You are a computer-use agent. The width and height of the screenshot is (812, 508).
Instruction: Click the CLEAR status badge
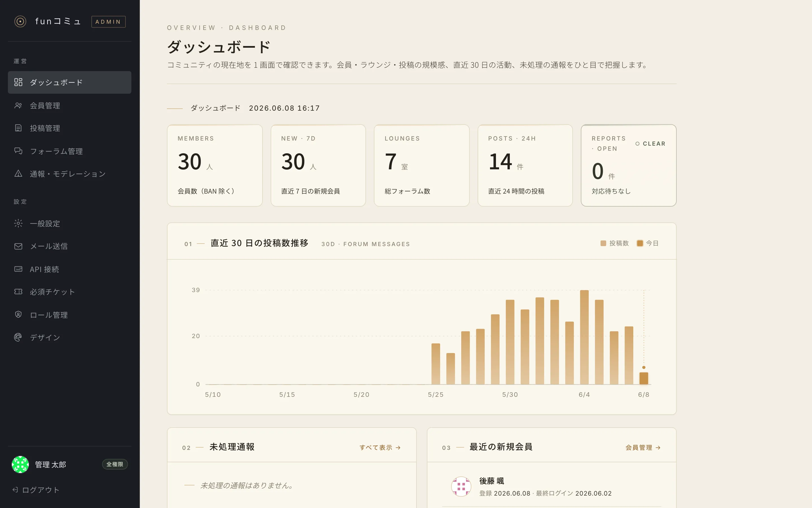650,144
